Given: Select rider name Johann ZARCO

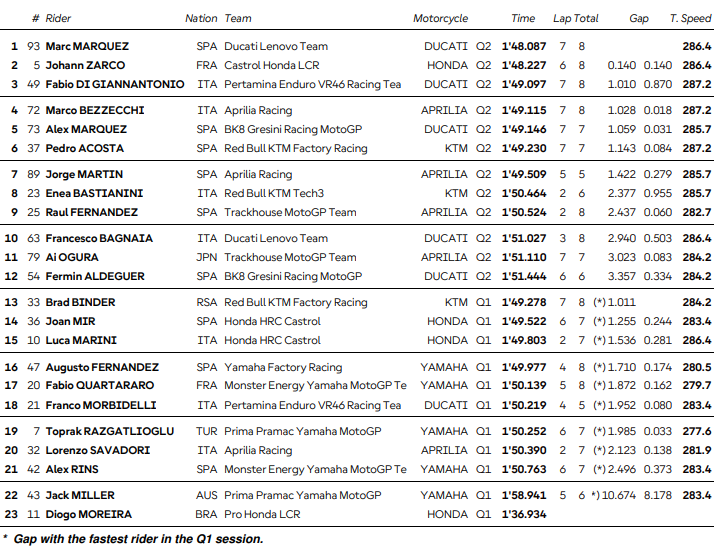Looking at the screenshot, I should (85, 65).
